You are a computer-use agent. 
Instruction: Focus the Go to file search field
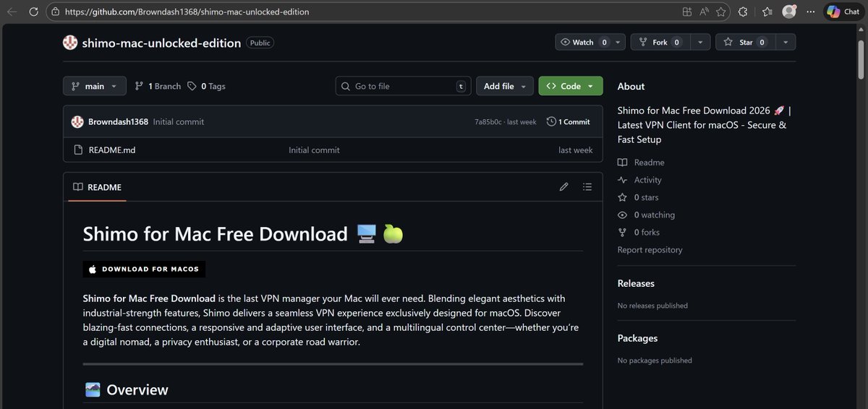[403, 86]
